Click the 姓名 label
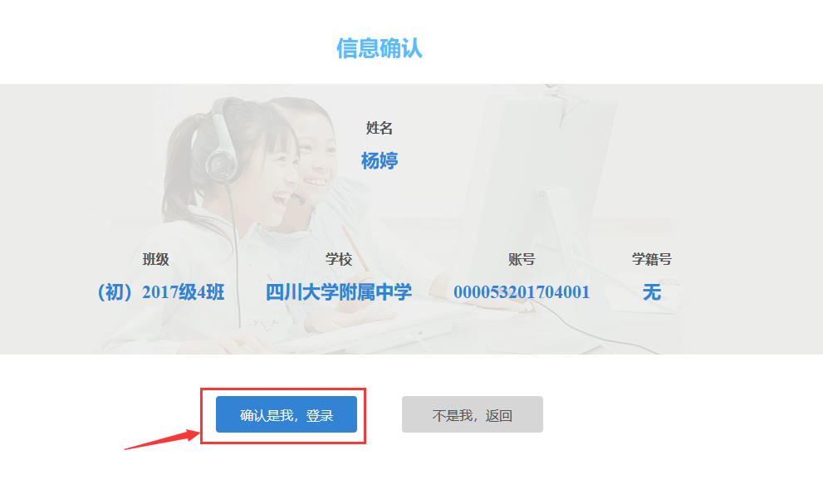This screenshot has width=823, height=504. [x=379, y=128]
